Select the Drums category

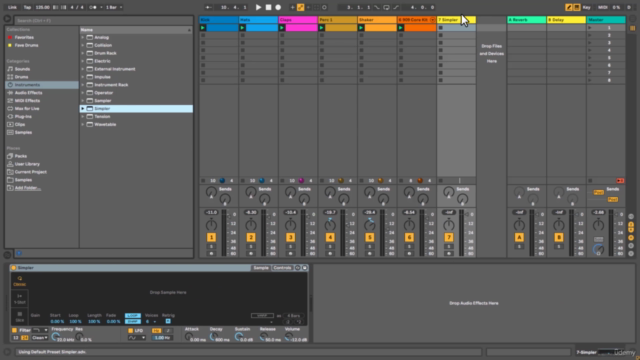[21, 77]
